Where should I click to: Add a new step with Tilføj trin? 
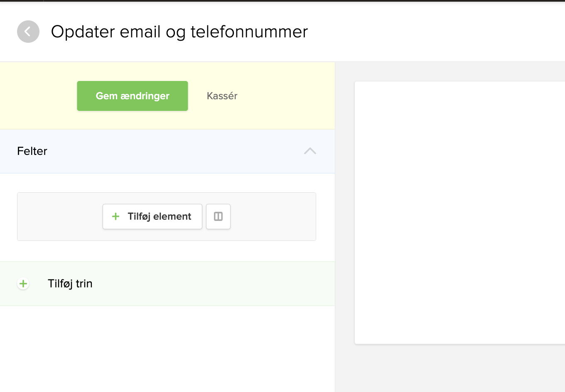point(70,284)
